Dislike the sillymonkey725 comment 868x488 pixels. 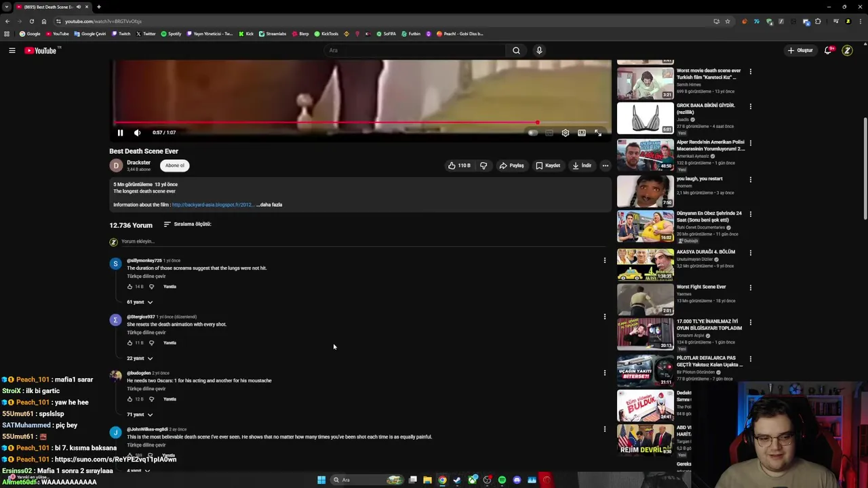pyautogui.click(x=151, y=287)
